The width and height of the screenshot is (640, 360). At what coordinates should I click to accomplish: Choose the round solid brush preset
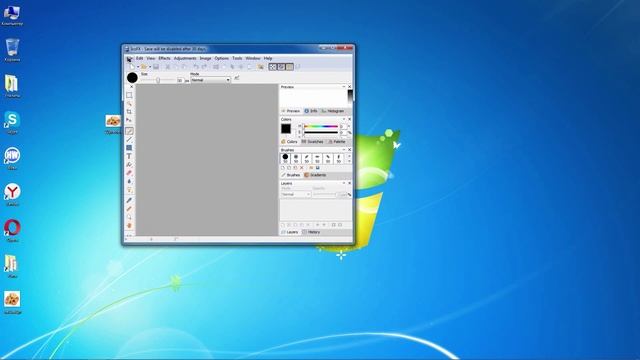click(x=285, y=158)
